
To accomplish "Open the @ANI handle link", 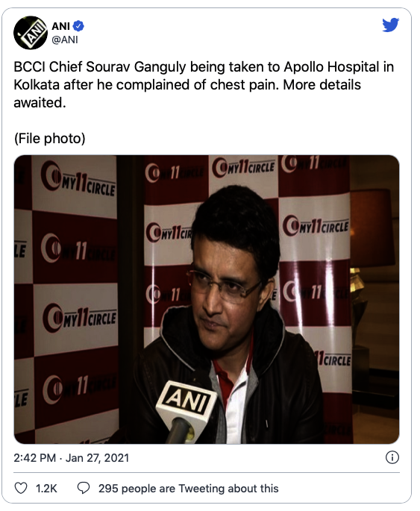I will (x=65, y=40).
